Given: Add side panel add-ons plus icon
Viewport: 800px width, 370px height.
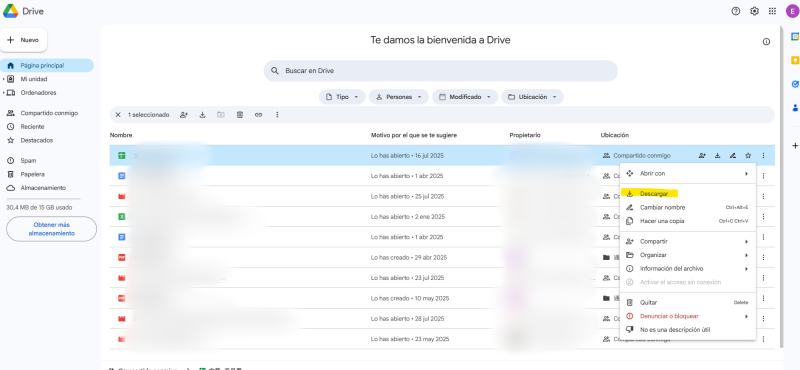Looking at the screenshot, I should point(794,146).
